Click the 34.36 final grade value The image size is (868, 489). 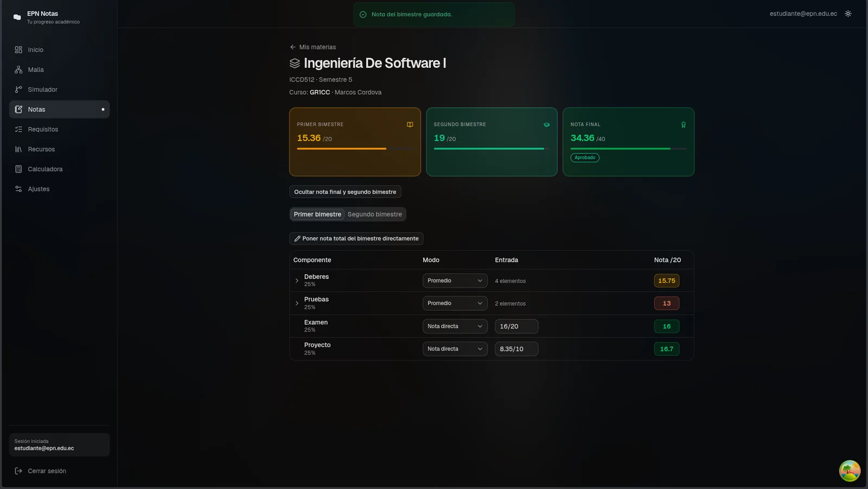tap(582, 138)
